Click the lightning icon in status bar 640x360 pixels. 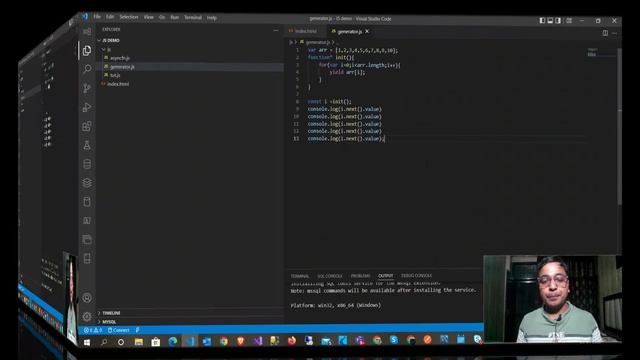(138, 330)
